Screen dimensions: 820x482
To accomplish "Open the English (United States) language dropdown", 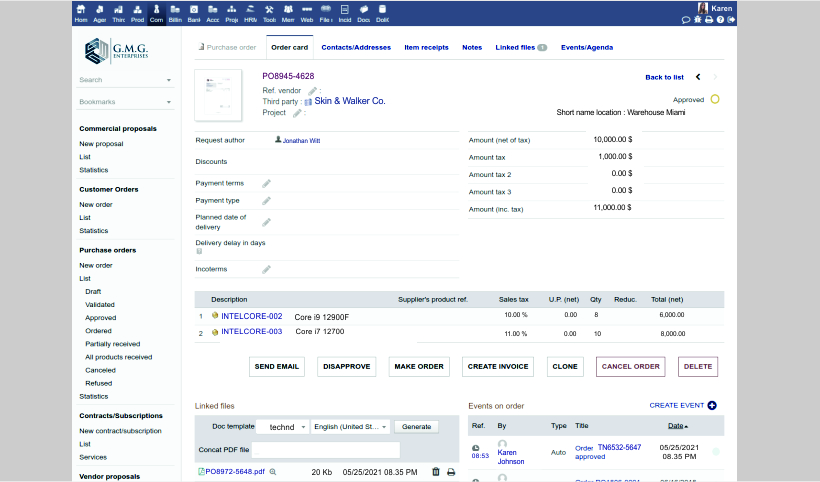I will point(350,427).
